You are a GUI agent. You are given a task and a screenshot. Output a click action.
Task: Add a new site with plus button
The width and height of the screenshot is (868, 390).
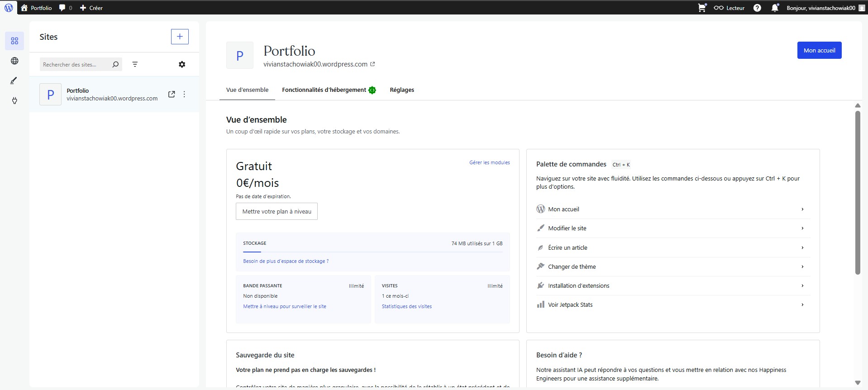(x=180, y=37)
